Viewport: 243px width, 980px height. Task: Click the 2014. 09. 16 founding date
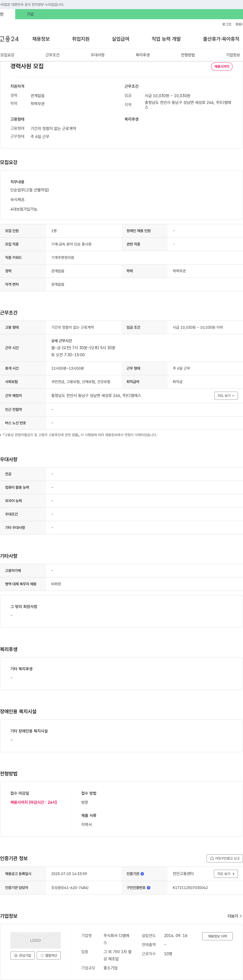[x=176, y=936]
